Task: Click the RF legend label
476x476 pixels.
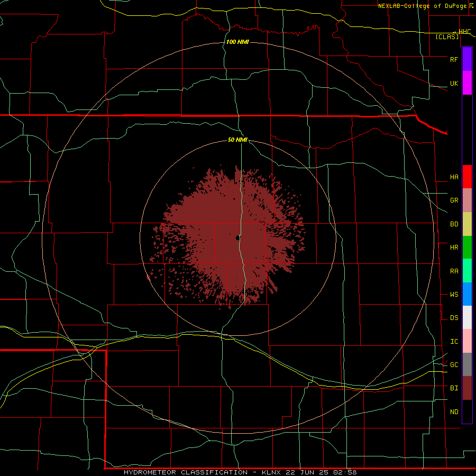Action: (454, 59)
